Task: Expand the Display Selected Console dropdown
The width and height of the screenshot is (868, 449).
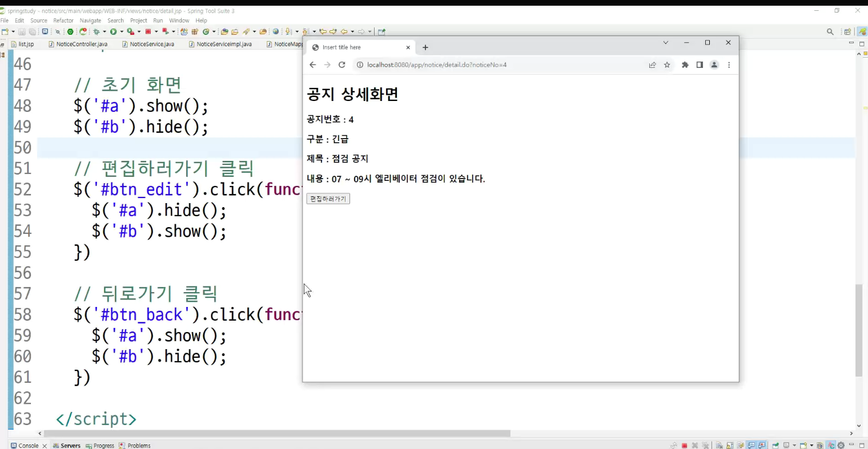Action: pyautogui.click(x=794, y=446)
